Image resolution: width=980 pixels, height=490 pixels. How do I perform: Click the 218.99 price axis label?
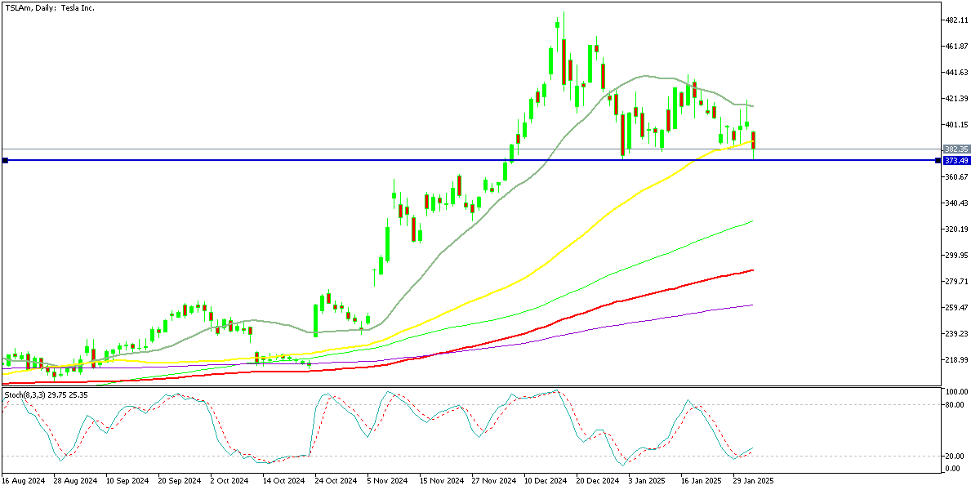[x=956, y=359]
